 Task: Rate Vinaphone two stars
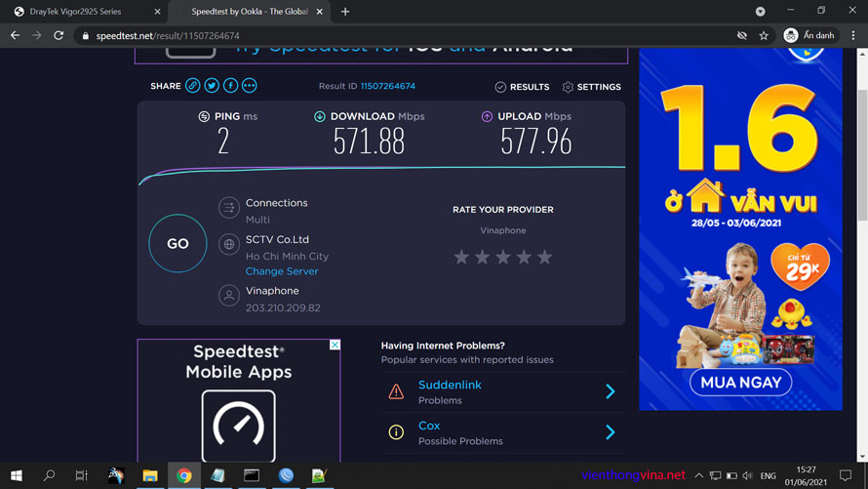[482, 257]
